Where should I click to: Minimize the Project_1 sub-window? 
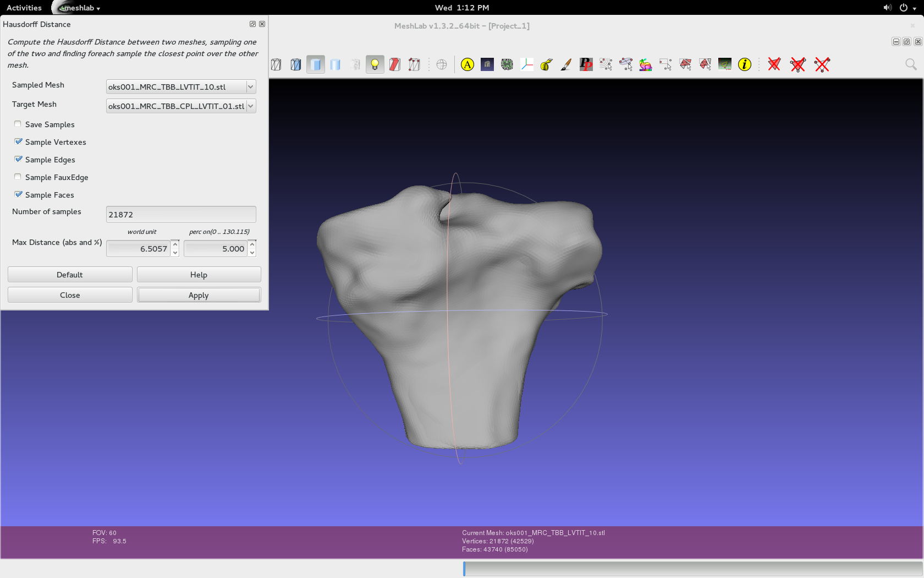pyautogui.click(x=896, y=42)
